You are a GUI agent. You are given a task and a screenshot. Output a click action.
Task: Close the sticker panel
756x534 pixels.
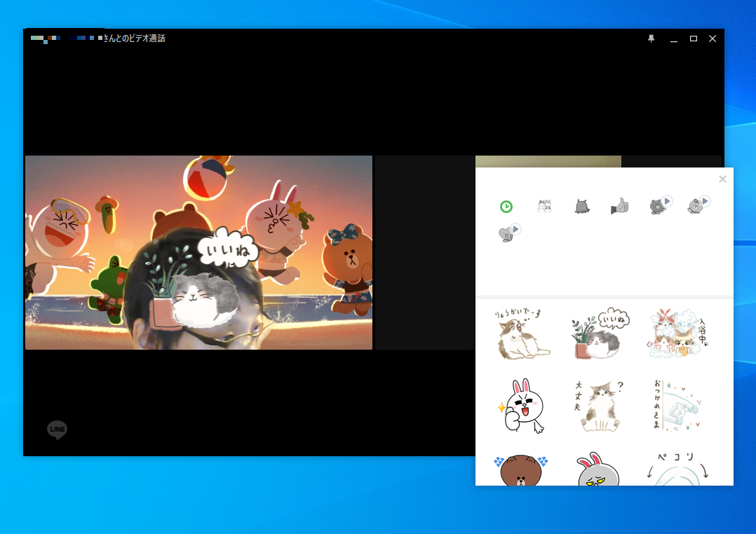[x=722, y=179]
